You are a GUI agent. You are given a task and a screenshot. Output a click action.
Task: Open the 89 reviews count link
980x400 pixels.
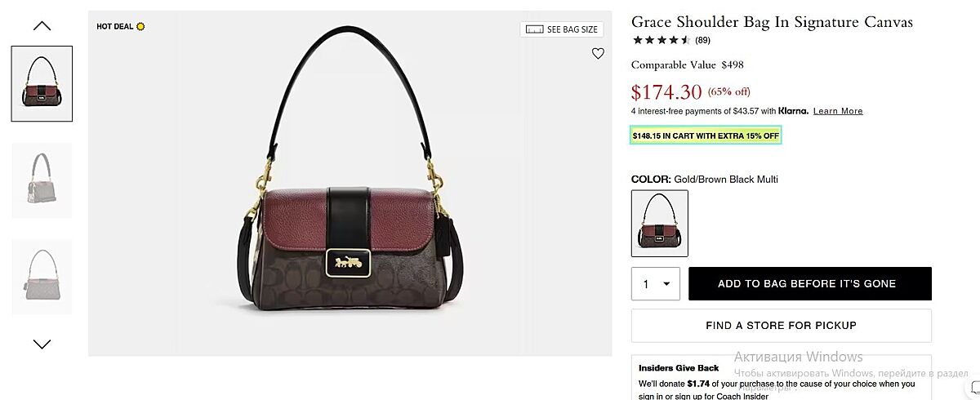click(x=702, y=40)
